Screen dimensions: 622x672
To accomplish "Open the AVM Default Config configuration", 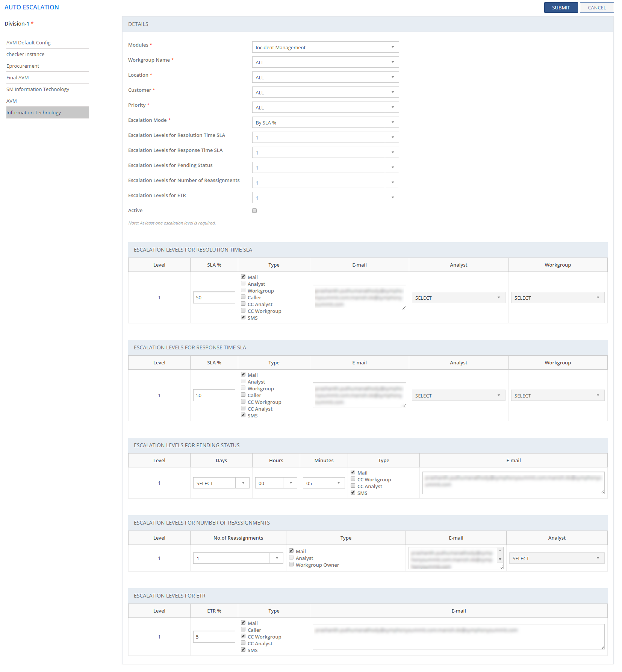I will point(29,42).
